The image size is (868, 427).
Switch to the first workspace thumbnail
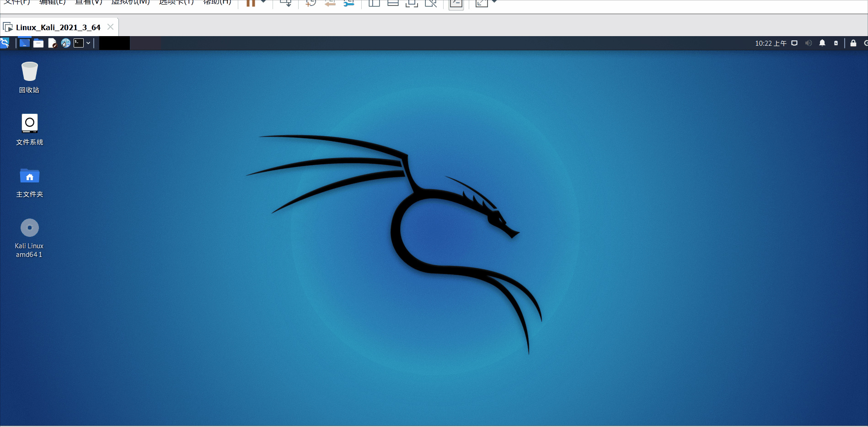click(114, 43)
